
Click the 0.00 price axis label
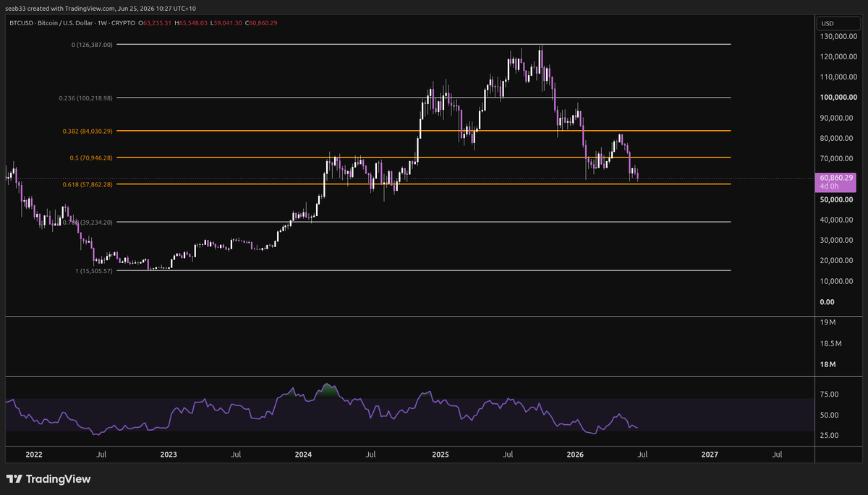[x=828, y=301]
